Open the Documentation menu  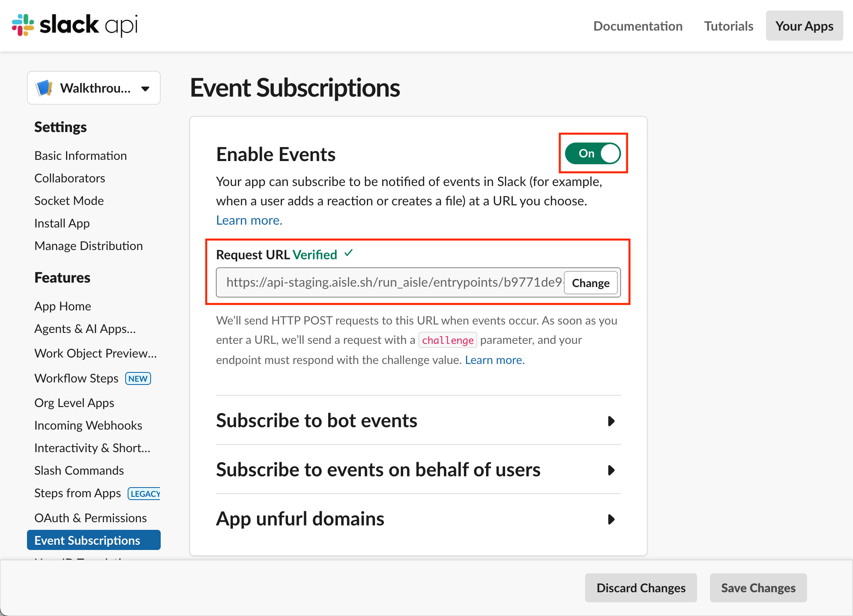pyautogui.click(x=638, y=26)
